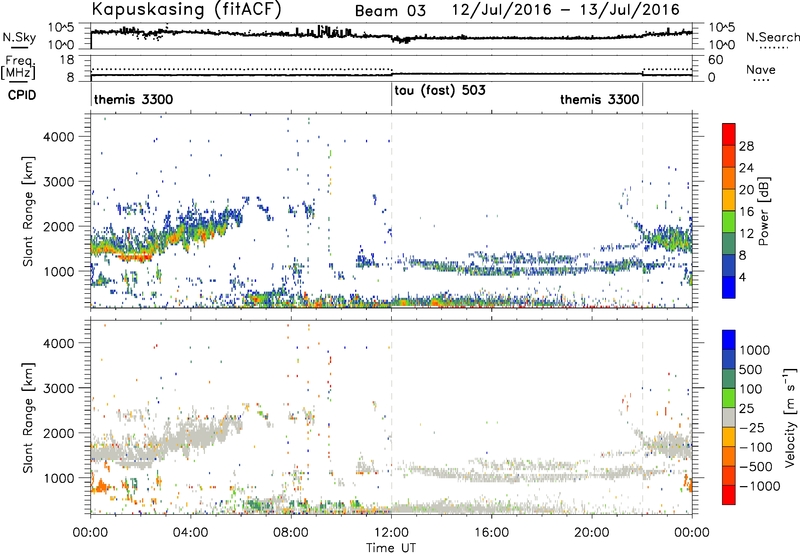Click the Power [dB] color bar label
This screenshot has width=800, height=554.
[x=764, y=211]
